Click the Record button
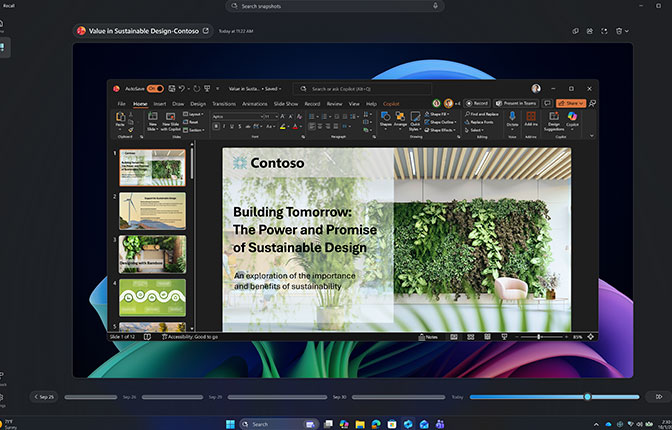The width and height of the screenshot is (672, 430). (477, 103)
